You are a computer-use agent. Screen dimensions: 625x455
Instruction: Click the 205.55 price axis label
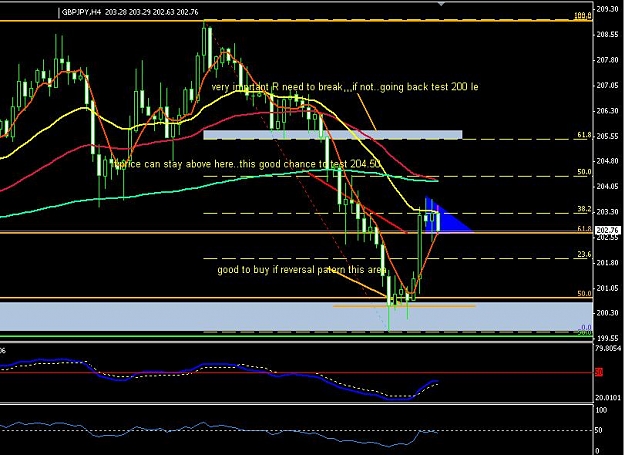(608, 136)
